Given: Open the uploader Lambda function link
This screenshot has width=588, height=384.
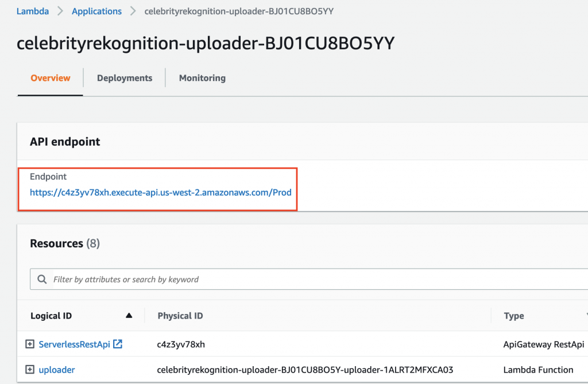Looking at the screenshot, I should (57, 370).
